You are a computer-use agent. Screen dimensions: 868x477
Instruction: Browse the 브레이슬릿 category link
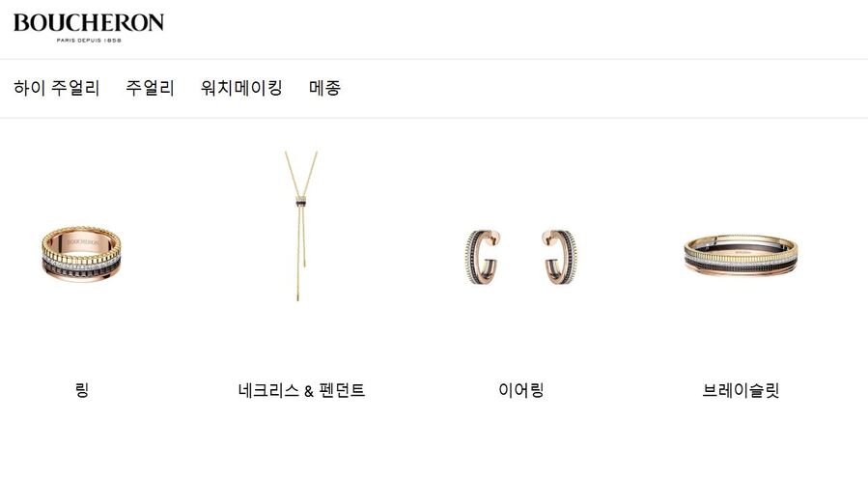(741, 390)
